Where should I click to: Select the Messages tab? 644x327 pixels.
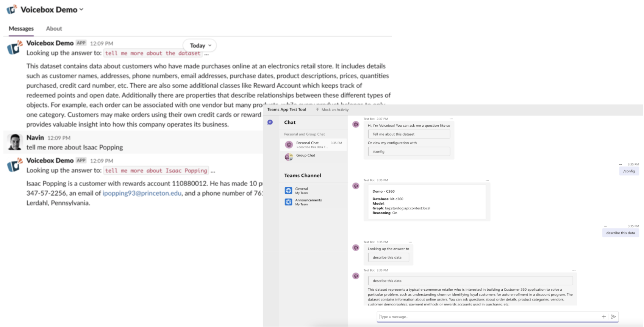[21, 28]
